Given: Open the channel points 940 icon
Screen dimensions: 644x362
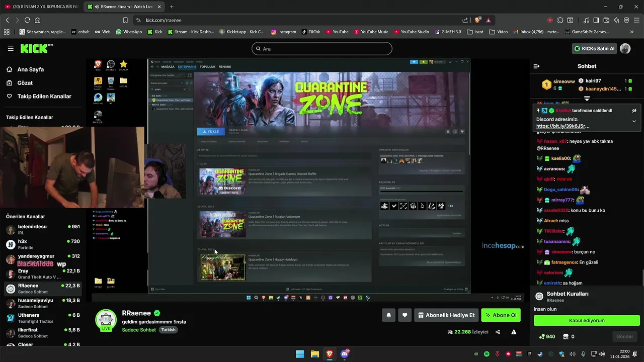Looking at the screenshot, I should 542,336.
